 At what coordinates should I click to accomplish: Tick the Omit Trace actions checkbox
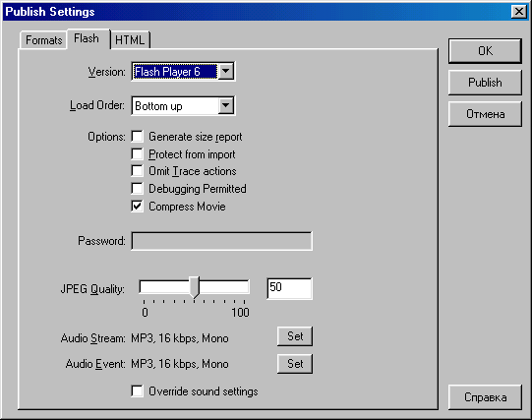tap(138, 171)
